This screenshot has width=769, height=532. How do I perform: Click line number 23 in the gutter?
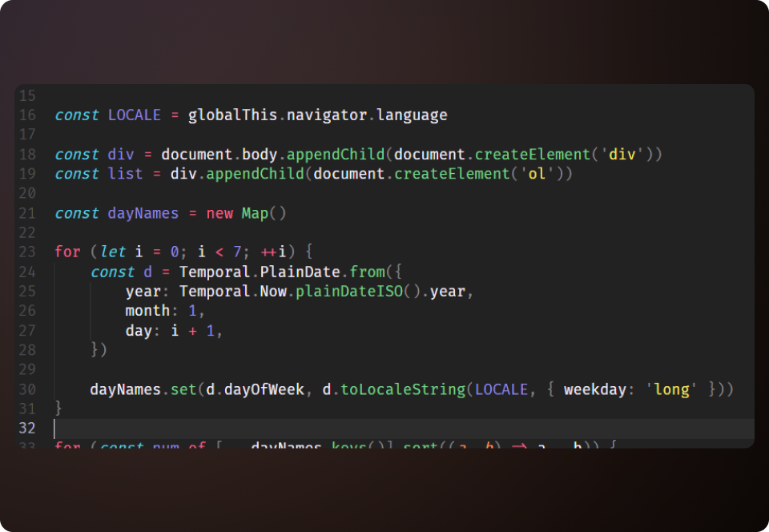(x=27, y=252)
